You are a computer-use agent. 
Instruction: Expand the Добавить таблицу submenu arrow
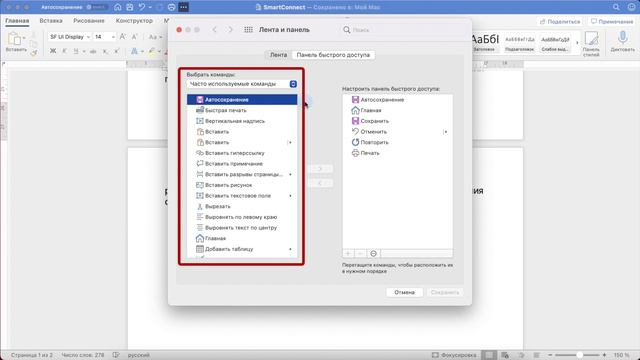click(x=290, y=249)
